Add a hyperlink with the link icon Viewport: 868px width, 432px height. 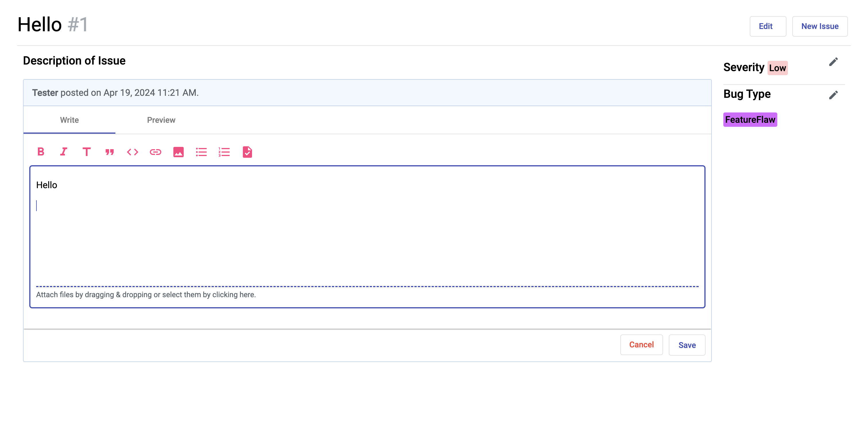[155, 152]
